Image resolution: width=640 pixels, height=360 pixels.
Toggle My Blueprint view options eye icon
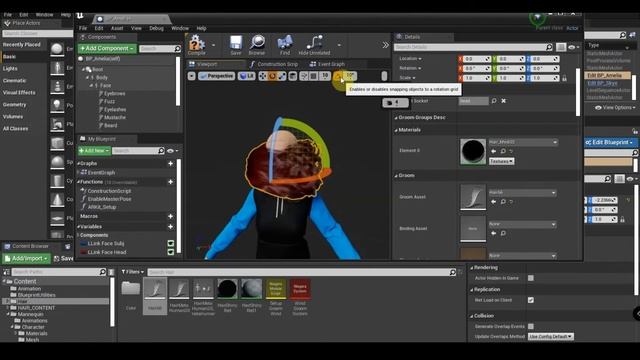(172, 151)
